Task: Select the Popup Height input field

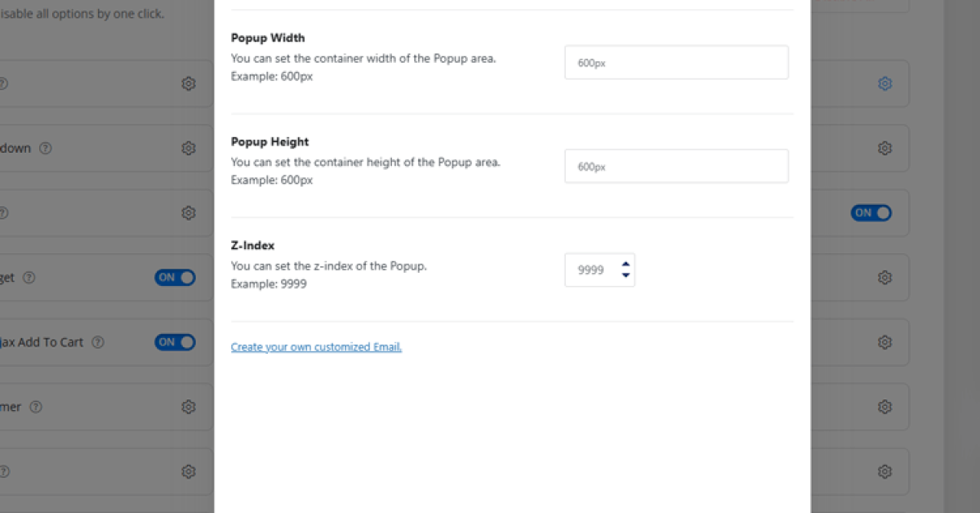Action: (x=676, y=166)
